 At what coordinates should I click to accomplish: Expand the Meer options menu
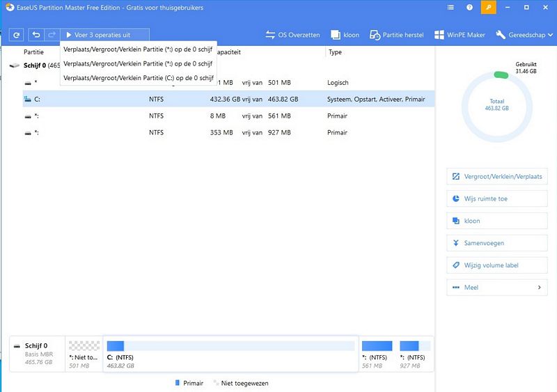coord(497,287)
